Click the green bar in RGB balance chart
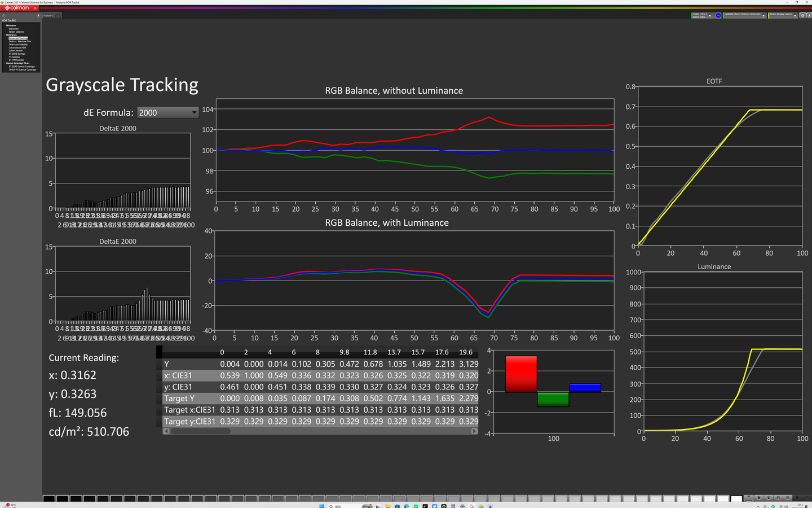 [553, 399]
